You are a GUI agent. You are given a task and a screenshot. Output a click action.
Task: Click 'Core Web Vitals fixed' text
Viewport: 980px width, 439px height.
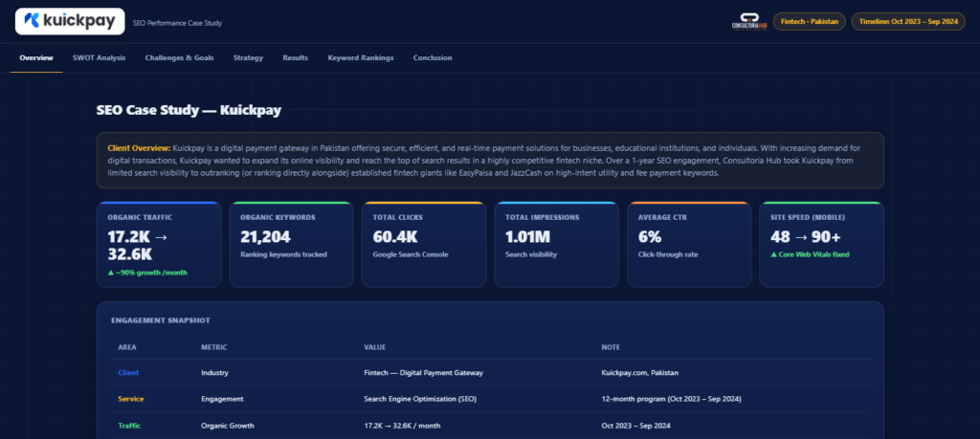(810, 254)
